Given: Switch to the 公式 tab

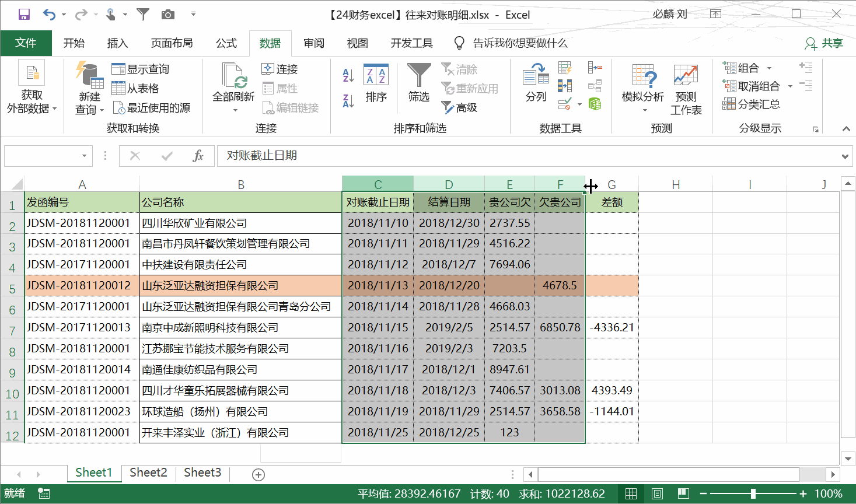Looking at the screenshot, I should [x=226, y=43].
